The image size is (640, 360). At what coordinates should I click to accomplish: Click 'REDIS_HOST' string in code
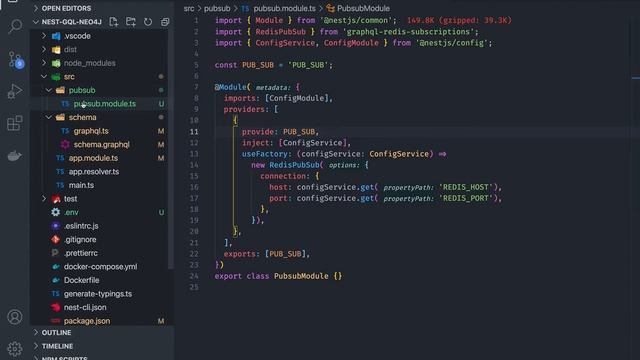click(x=466, y=187)
